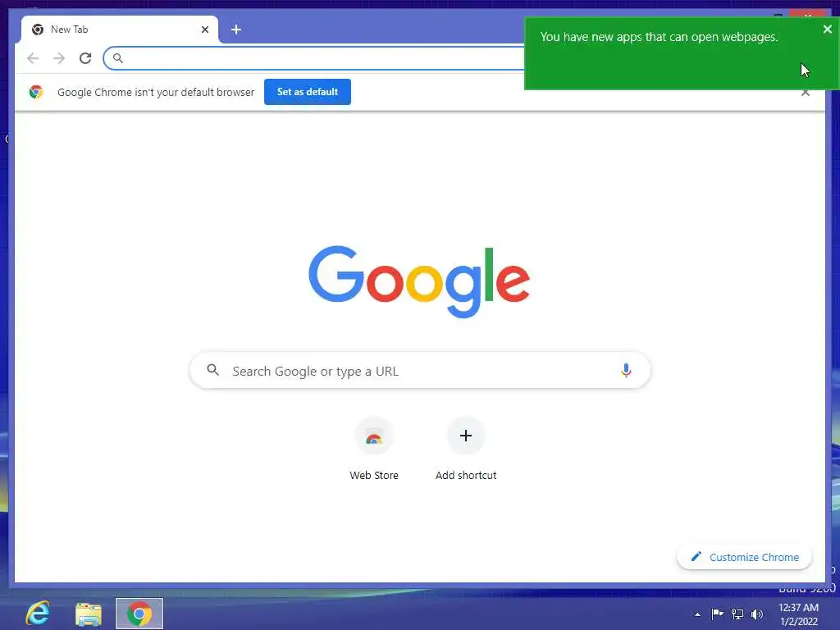The height and width of the screenshot is (630, 840).
Task: Click the forward navigation arrow
Action: coord(59,58)
